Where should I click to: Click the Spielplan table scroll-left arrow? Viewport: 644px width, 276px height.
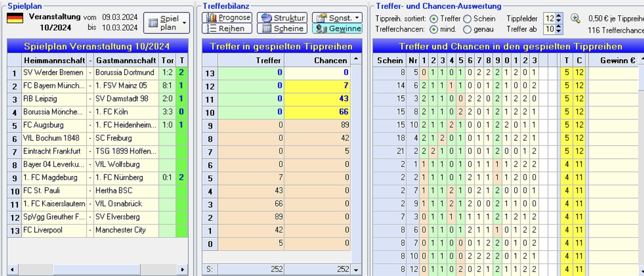coord(12,269)
